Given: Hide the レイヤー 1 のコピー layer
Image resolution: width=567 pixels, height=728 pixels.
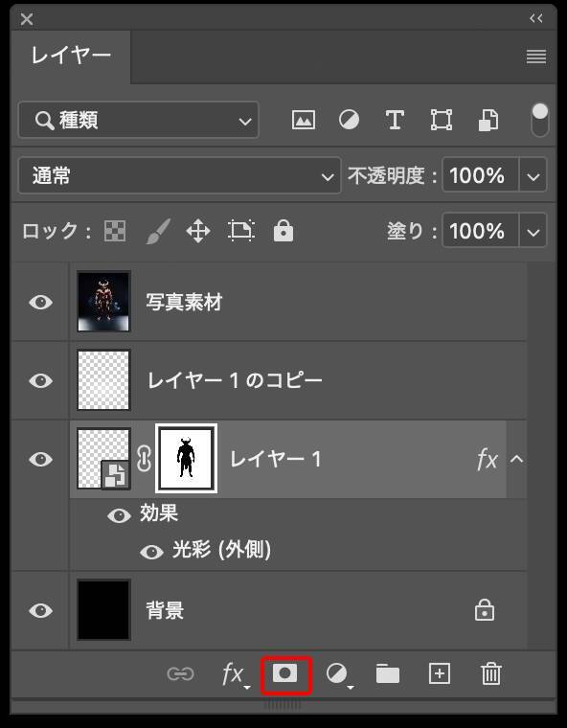Looking at the screenshot, I should coord(41,380).
